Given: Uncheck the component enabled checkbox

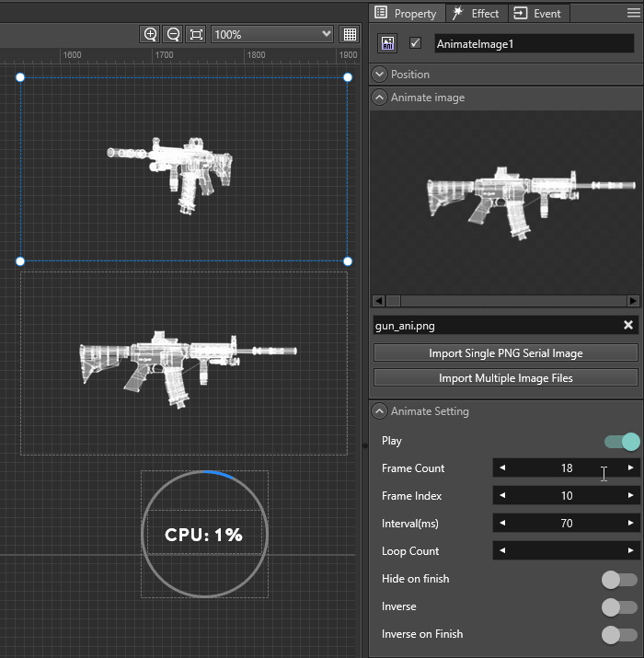Looking at the screenshot, I should (x=415, y=43).
